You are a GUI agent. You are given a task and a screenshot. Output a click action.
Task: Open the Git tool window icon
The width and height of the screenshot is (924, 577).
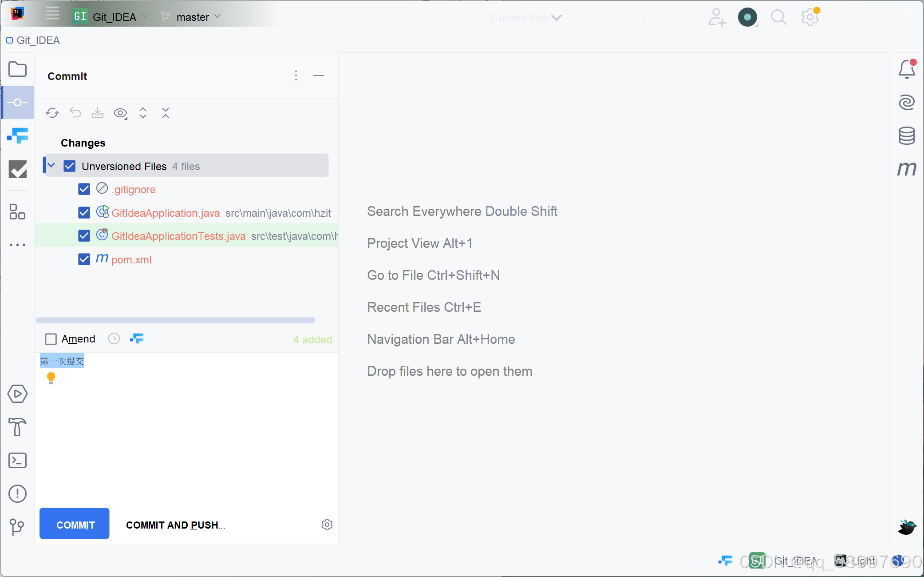(17, 527)
